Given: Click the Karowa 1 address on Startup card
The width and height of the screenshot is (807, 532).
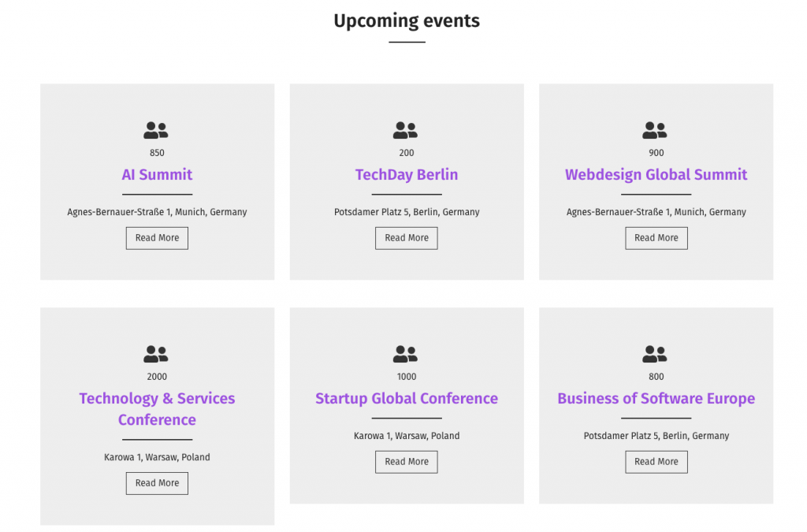Looking at the screenshot, I should pos(407,436).
